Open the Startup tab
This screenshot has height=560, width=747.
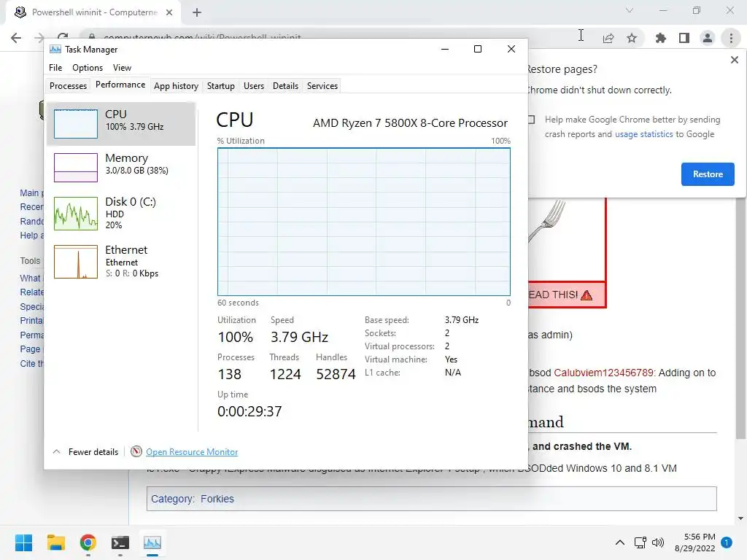(x=220, y=86)
